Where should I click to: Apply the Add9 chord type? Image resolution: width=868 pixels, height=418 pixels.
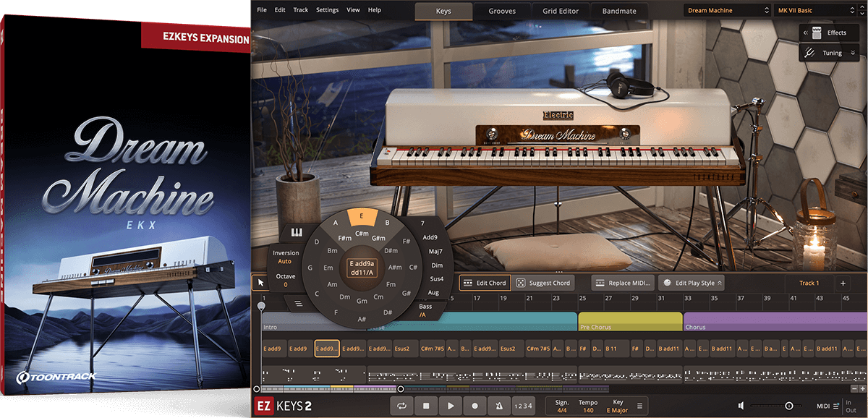pos(430,237)
